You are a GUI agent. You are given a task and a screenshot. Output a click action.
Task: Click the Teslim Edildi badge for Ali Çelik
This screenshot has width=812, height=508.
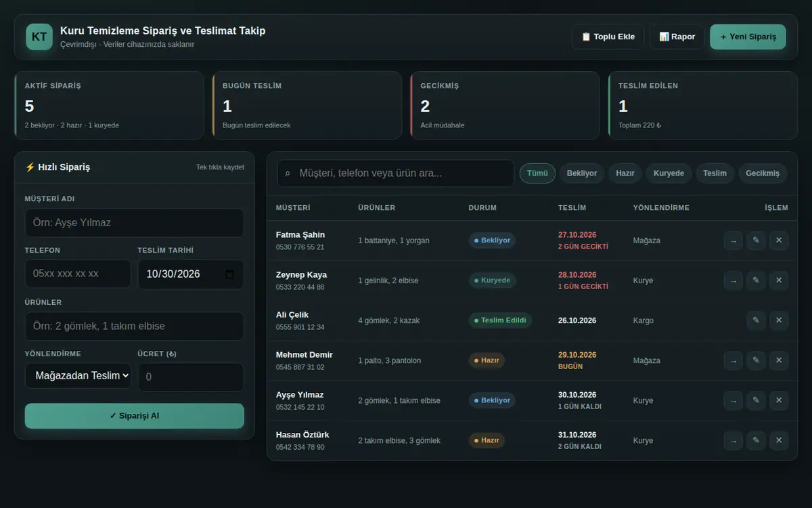(x=500, y=320)
